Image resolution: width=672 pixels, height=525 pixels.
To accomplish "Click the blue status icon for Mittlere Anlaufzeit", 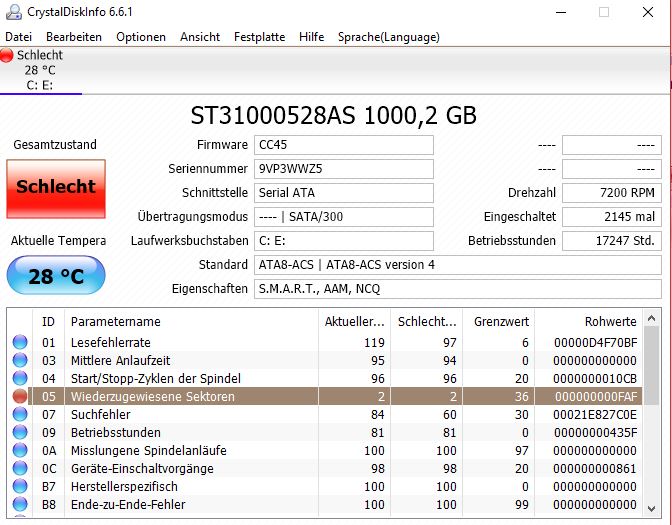I will tap(20, 360).
